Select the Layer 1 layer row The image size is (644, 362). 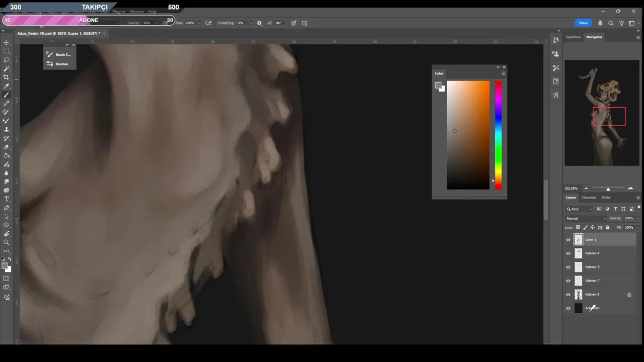click(x=600, y=240)
